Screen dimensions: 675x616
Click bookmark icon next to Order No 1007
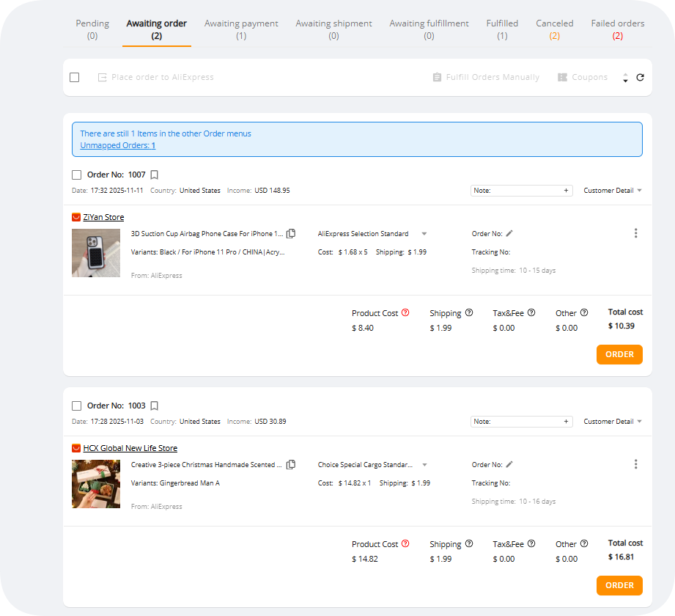coord(154,175)
